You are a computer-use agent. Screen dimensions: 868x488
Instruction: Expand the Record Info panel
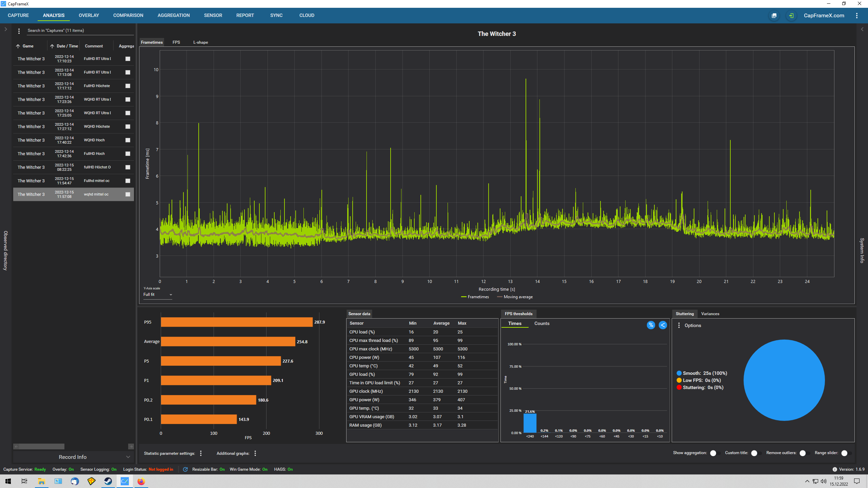point(73,457)
